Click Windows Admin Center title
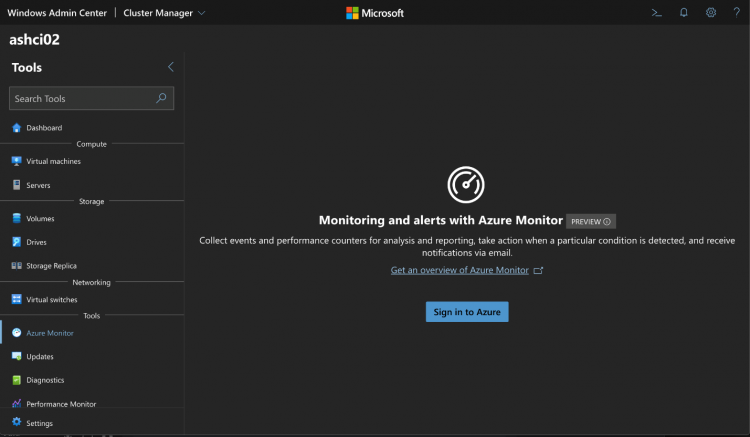750x437 pixels. tap(57, 13)
